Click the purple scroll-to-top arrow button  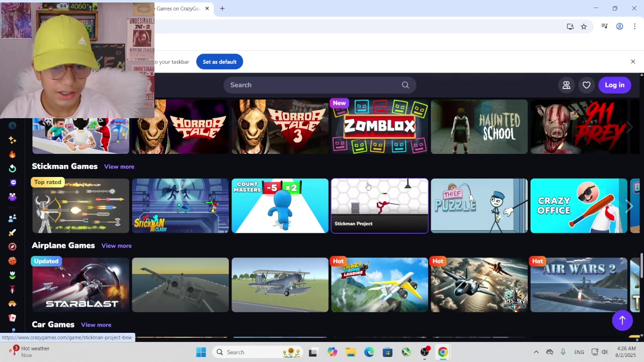pyautogui.click(x=622, y=320)
